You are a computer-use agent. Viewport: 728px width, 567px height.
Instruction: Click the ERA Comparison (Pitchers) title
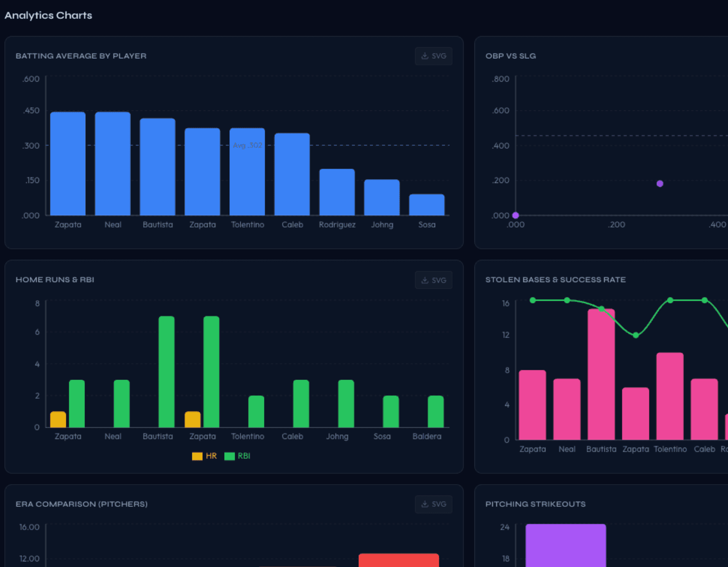pos(82,504)
